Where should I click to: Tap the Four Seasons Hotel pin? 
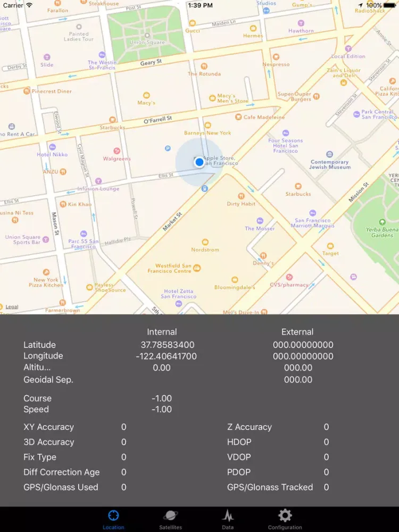coord(286,132)
